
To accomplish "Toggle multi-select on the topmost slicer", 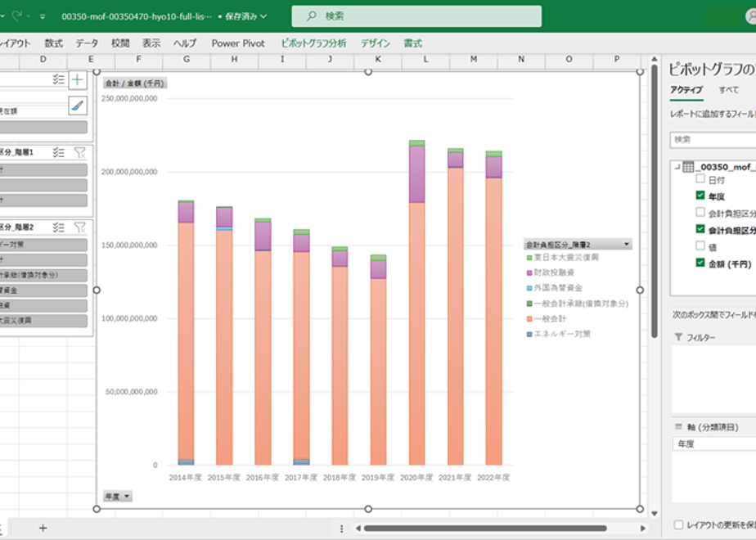I will [58, 79].
